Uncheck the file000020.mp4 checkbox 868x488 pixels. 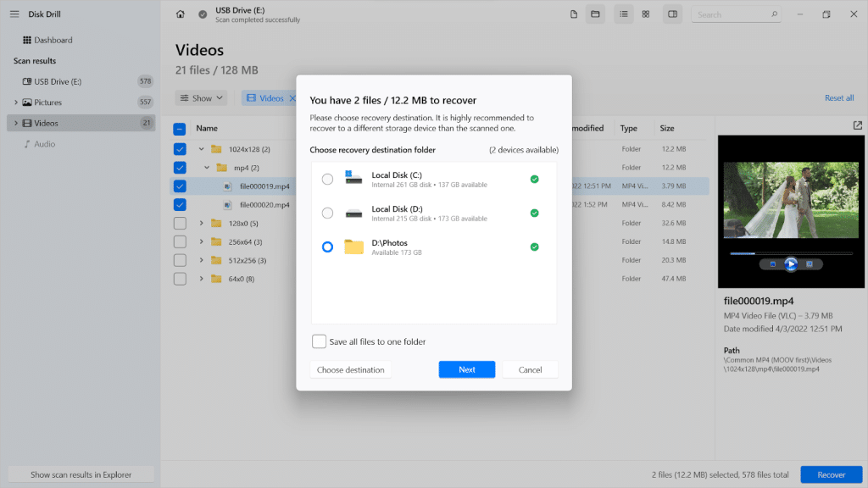pos(180,205)
